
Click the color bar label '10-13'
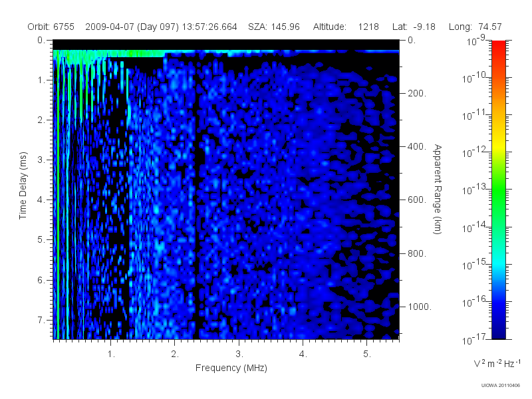pyautogui.click(x=474, y=190)
